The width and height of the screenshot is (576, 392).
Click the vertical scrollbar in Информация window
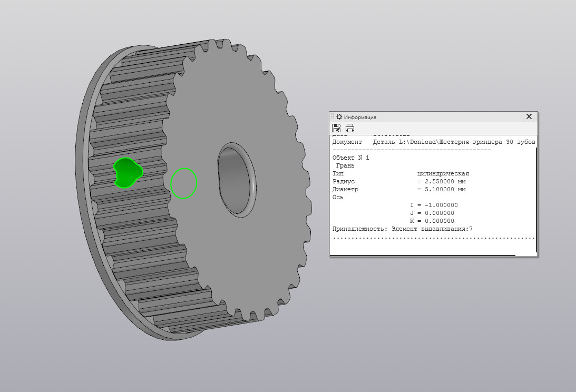coord(536,200)
